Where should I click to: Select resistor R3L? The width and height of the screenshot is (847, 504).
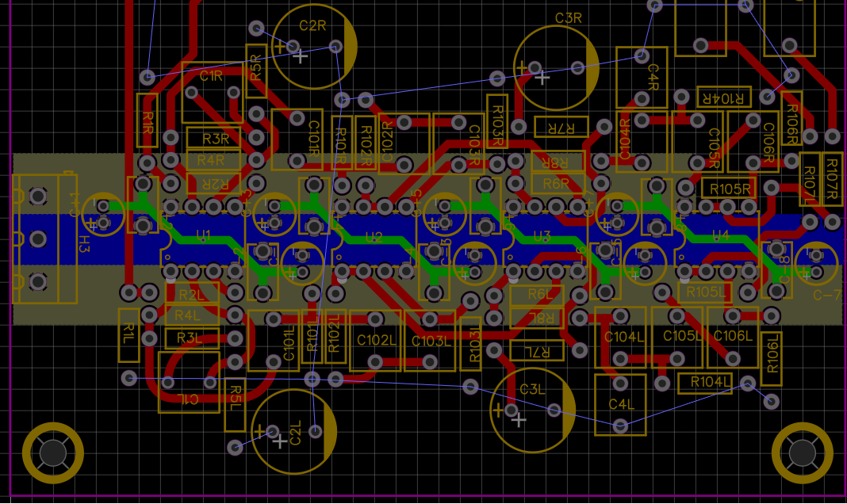192,338
